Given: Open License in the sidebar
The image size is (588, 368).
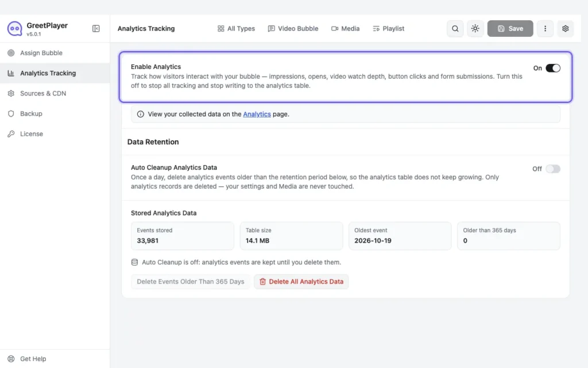Looking at the screenshot, I should click(x=55, y=133).
